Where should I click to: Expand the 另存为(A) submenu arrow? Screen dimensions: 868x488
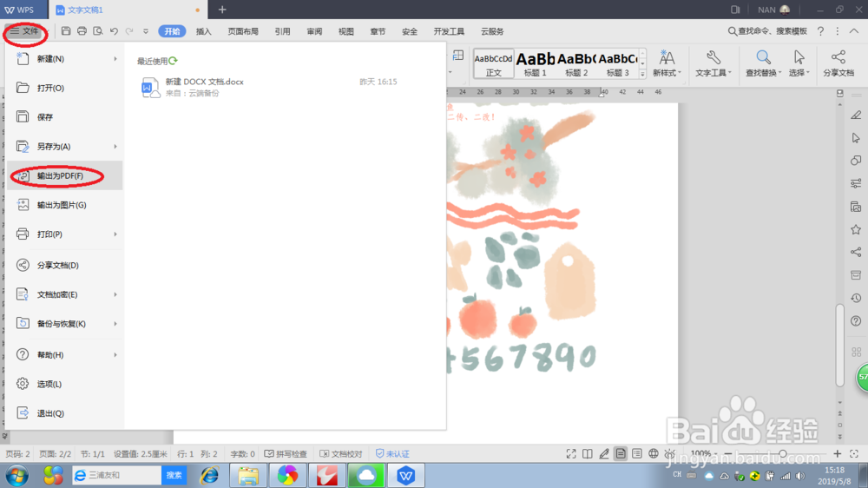click(x=115, y=147)
